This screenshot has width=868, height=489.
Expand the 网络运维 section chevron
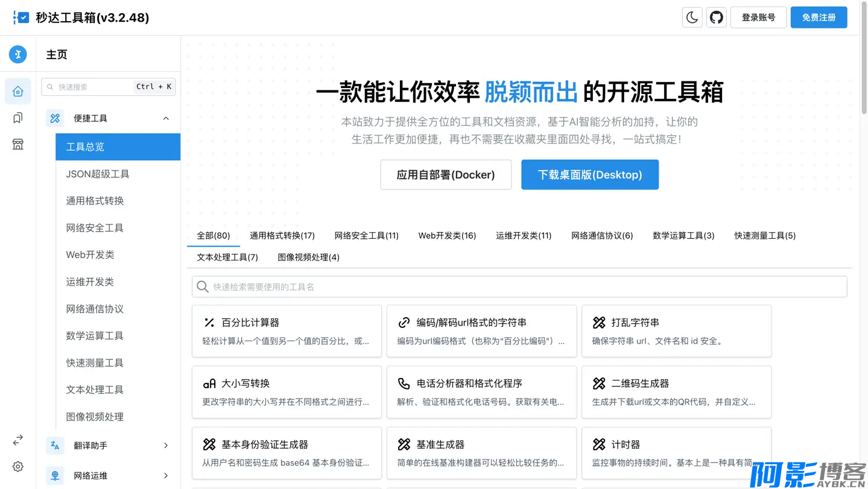166,476
